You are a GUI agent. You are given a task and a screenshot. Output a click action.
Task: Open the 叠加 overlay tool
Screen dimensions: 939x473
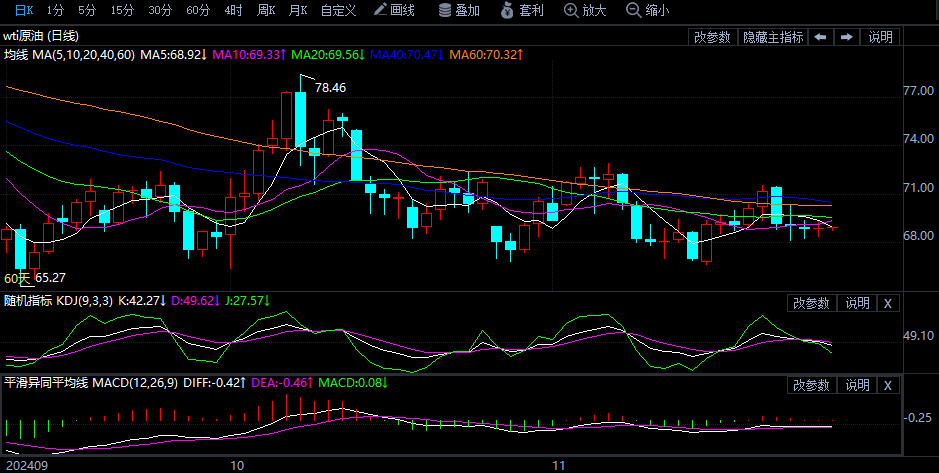tap(458, 10)
